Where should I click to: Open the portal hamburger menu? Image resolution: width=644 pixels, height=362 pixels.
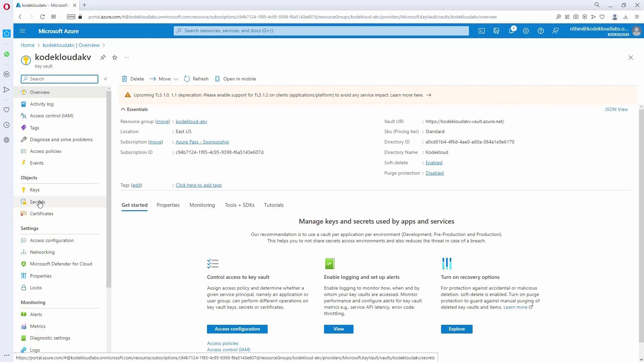pos(22,31)
